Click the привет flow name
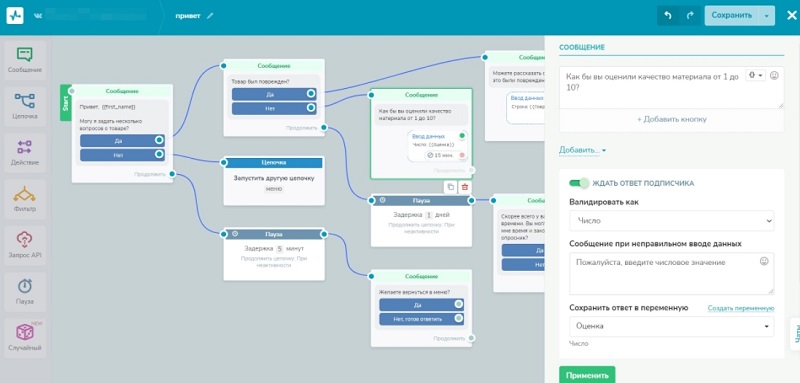This screenshot has width=800, height=383. tap(188, 15)
